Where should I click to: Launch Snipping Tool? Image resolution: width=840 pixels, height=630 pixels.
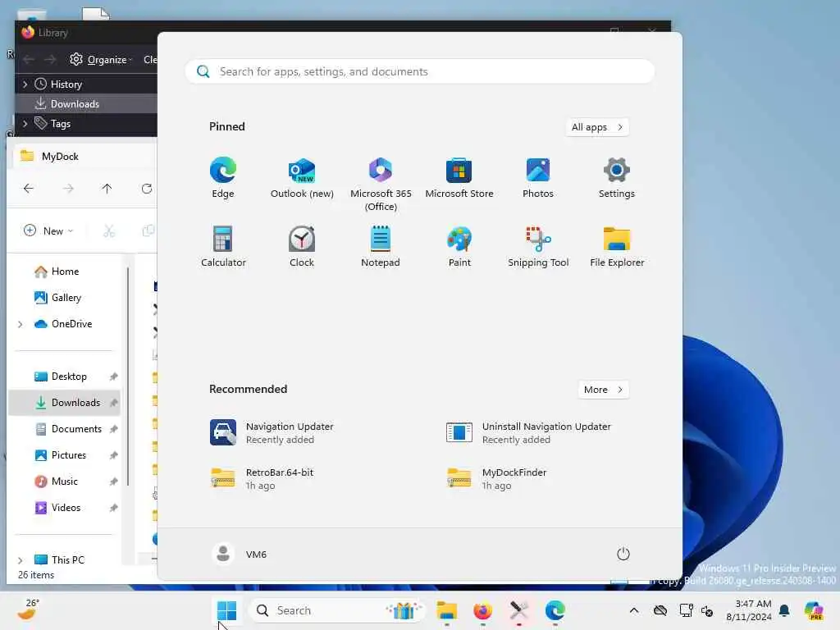538,246
